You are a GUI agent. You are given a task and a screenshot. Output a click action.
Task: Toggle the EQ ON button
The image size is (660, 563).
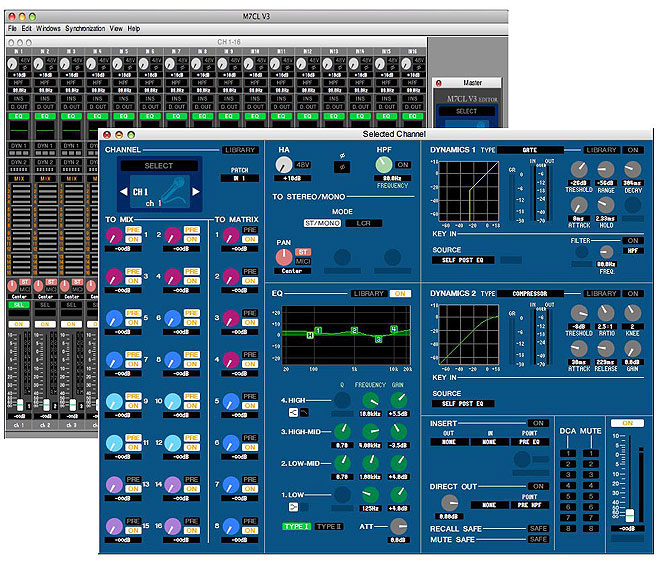pos(400,293)
